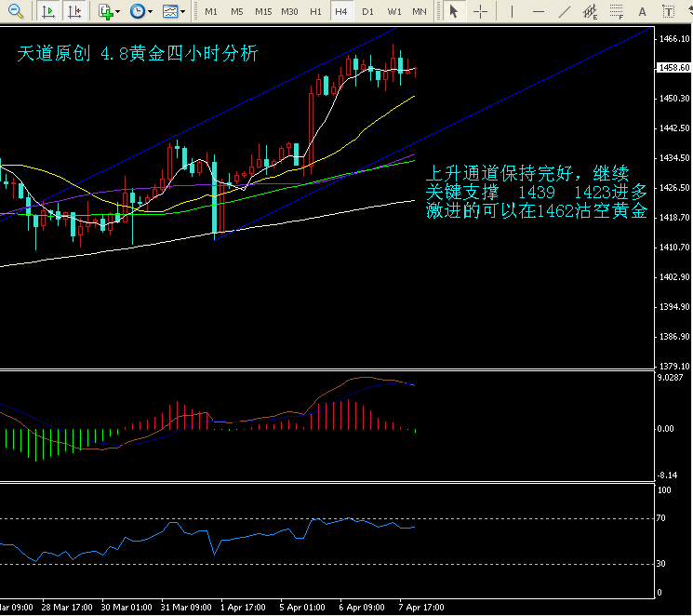Click the RSI 30 level label
Screen dimensions: 693x616
[661, 563]
